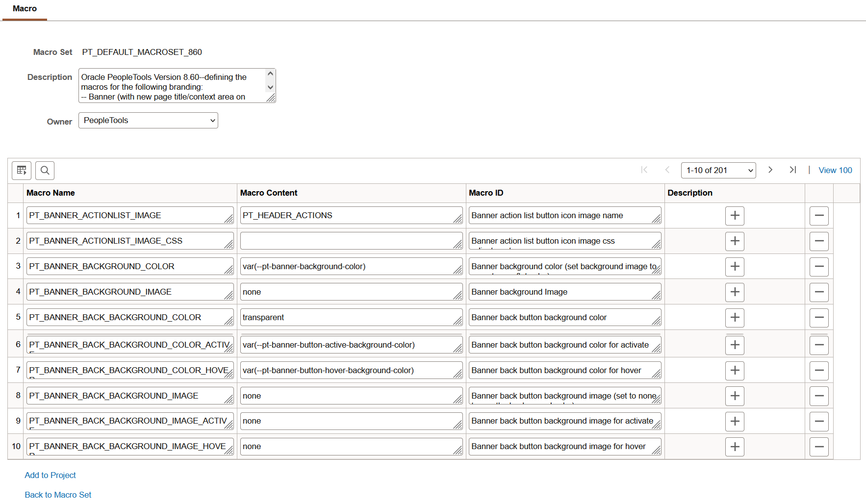Expand the 1-10 of 201 row selector
Viewport: 866px width, 504px height.
pos(718,171)
